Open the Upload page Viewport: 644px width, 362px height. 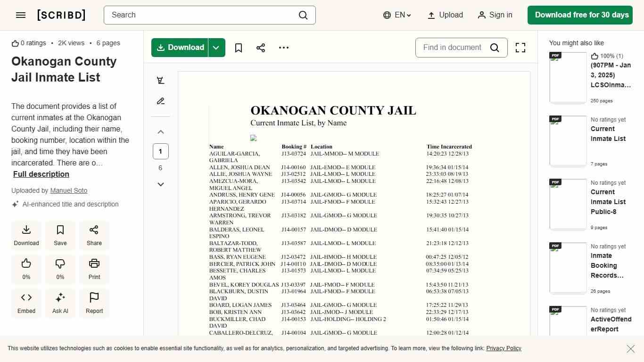[x=445, y=15]
